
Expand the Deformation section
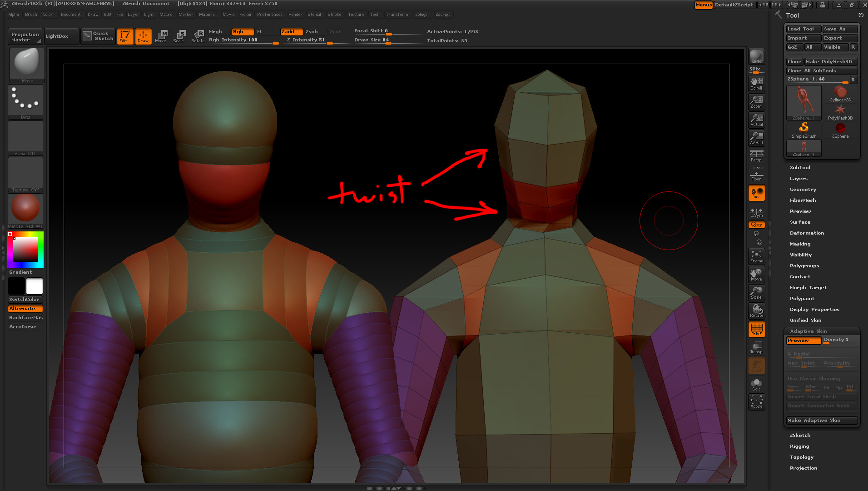(806, 233)
